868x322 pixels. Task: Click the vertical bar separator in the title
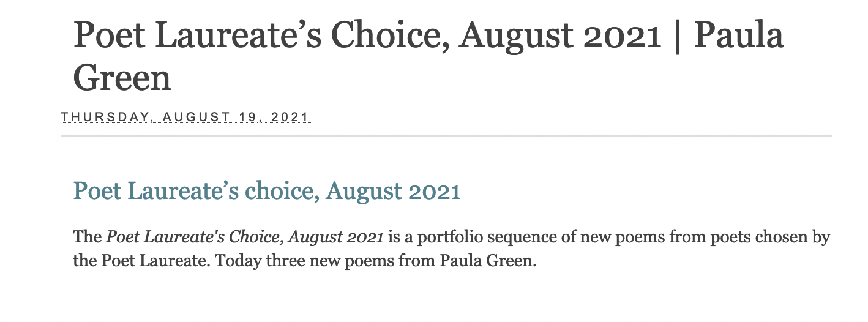[x=678, y=36]
